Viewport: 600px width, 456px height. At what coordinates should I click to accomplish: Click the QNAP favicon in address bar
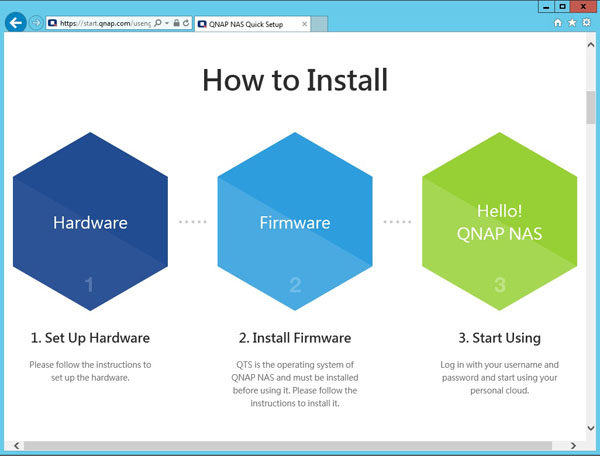(53, 23)
